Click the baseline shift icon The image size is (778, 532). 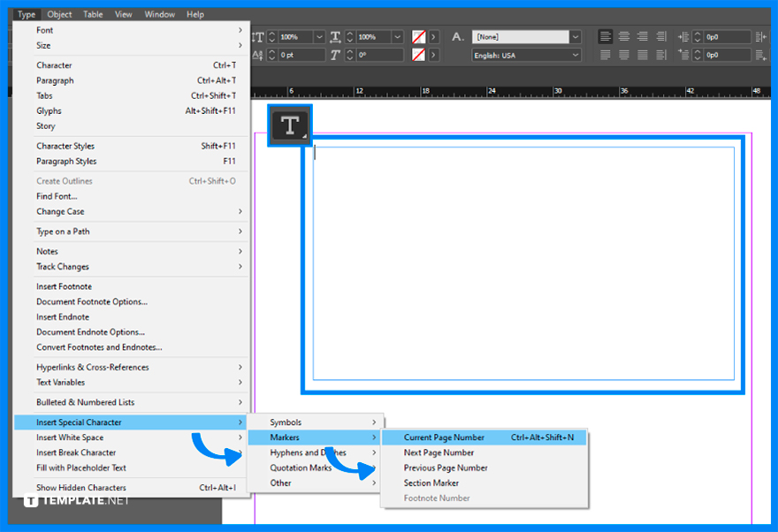(x=257, y=55)
